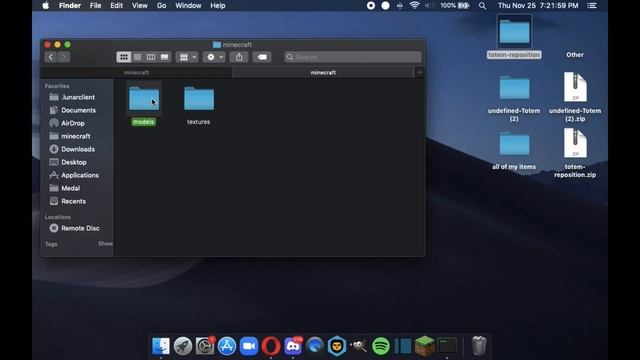Open Discord from the Dock

293,346
